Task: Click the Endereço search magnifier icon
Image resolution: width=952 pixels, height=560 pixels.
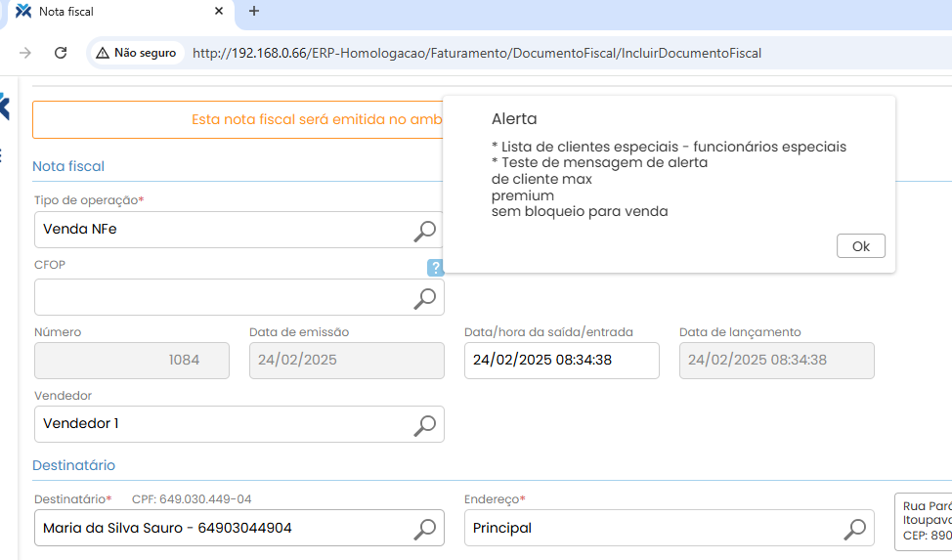Action: pyautogui.click(x=854, y=529)
